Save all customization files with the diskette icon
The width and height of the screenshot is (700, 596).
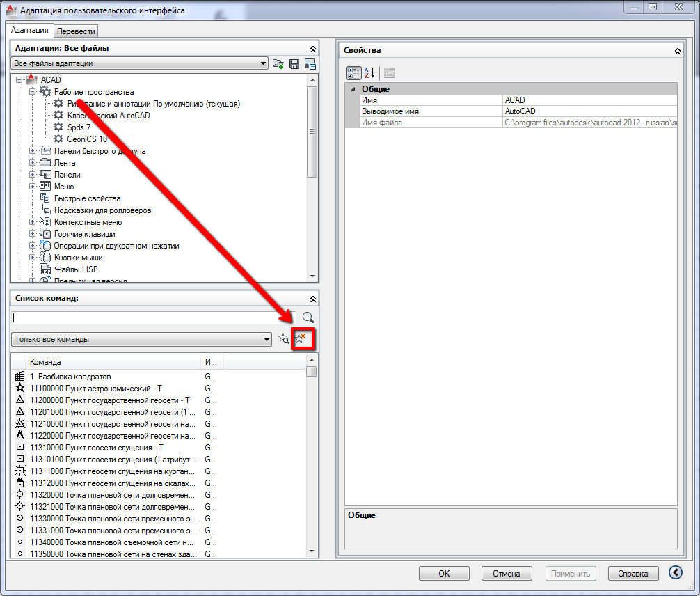[294, 64]
